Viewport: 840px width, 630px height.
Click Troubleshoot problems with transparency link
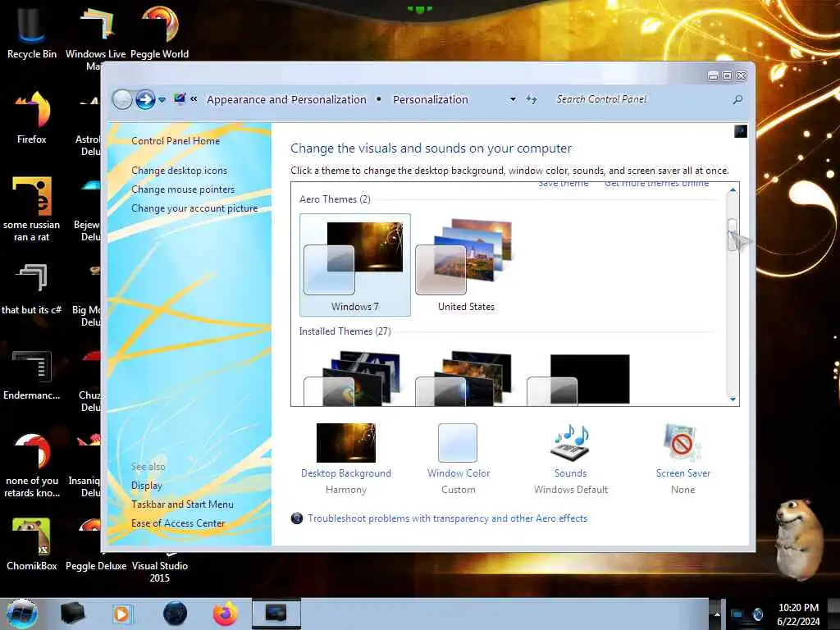[447, 518]
